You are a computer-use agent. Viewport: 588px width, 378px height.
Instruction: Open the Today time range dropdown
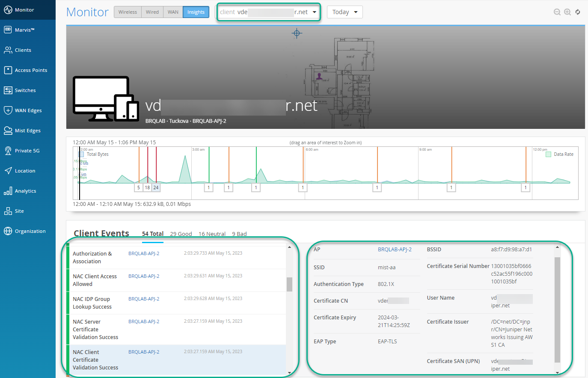[344, 12]
